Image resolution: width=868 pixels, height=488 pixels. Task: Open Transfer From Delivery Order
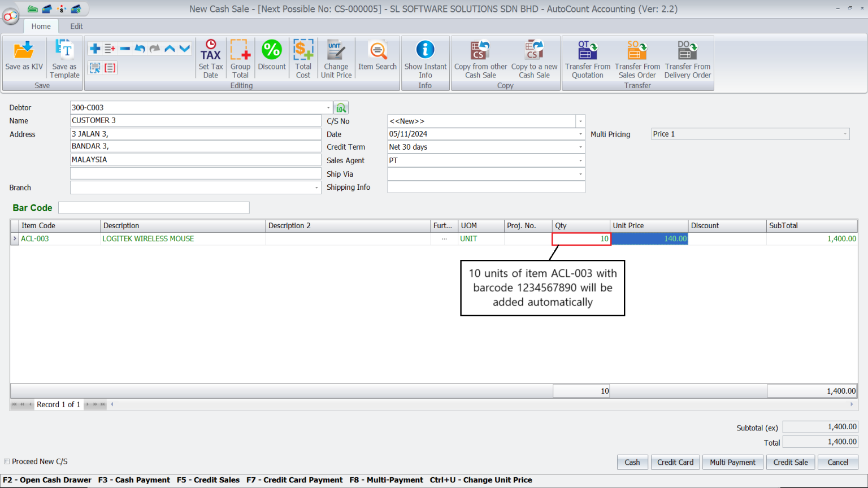pyautogui.click(x=687, y=56)
